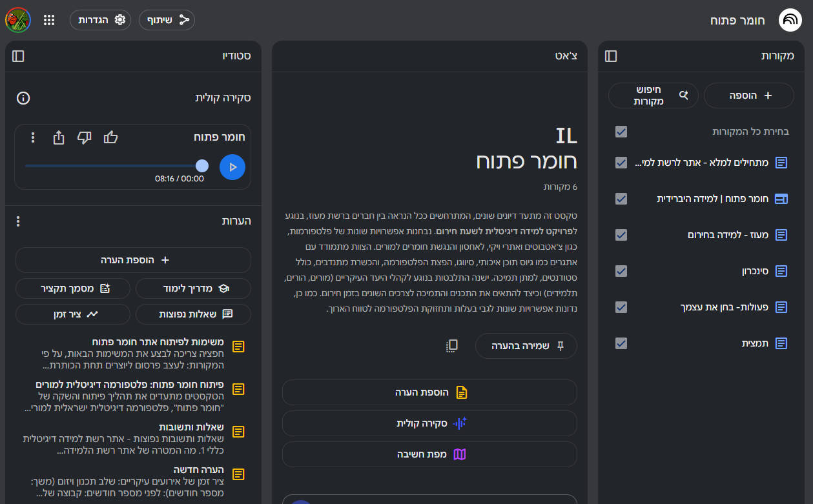Click web icon of חומר פתוח | למידה היברידית
Screen dimensions: 813x504
781,199
